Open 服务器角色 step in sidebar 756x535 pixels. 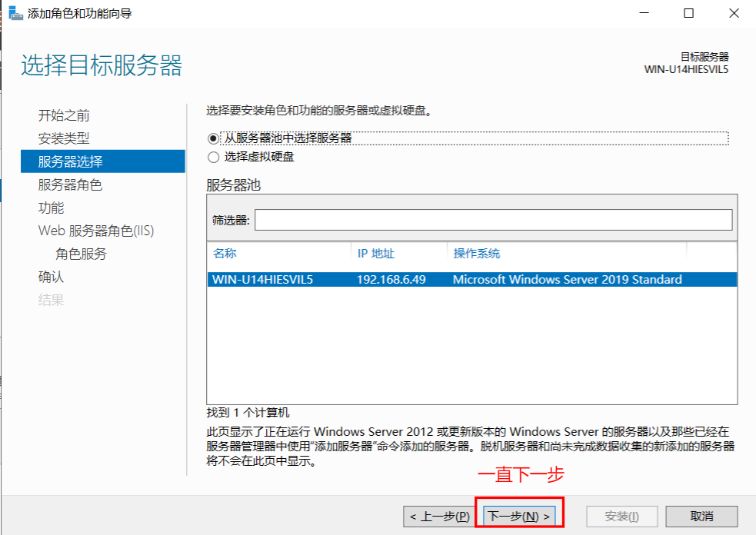70,184
